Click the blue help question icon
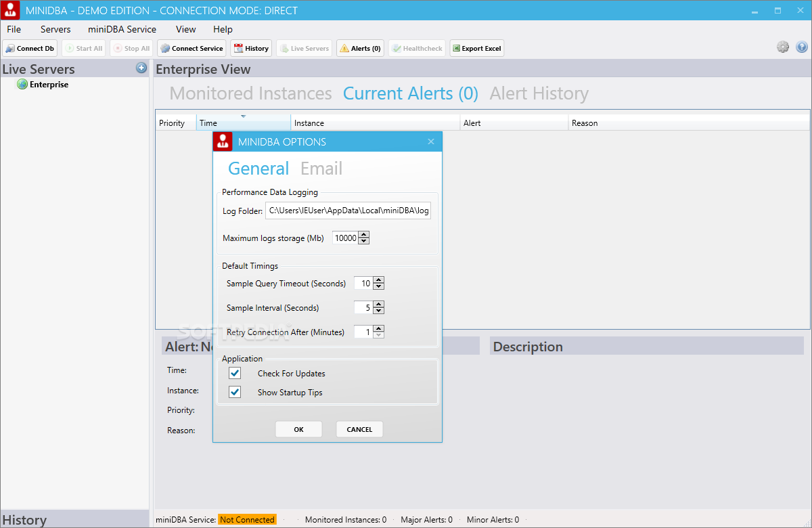 coord(802,47)
